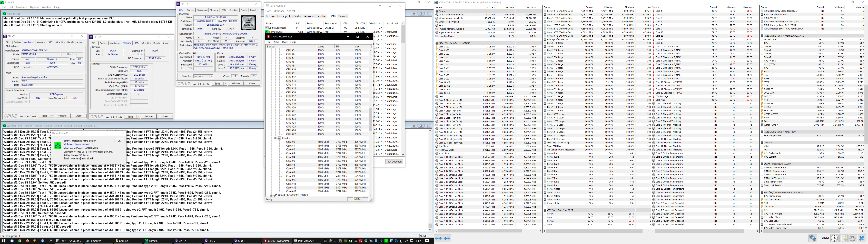Open HWiNFO sensor settings gear icon
This screenshot has width=868, height=244.
[x=853, y=238]
